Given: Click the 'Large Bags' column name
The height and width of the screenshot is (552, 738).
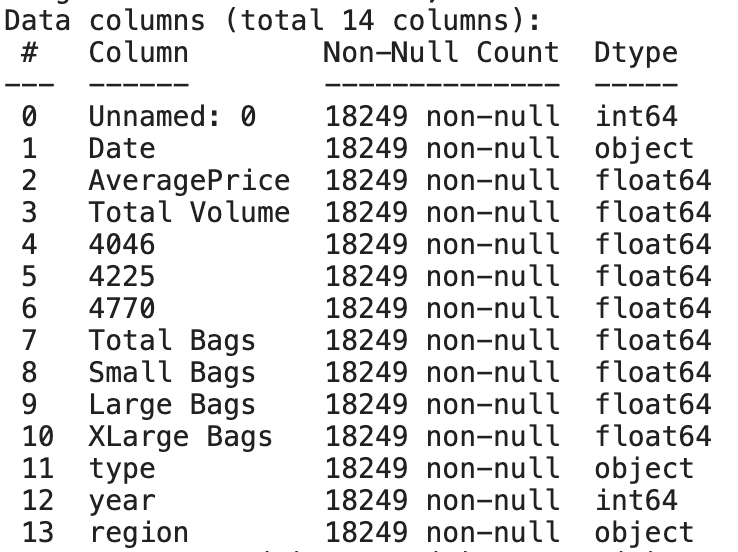Looking at the screenshot, I should pos(171,405).
